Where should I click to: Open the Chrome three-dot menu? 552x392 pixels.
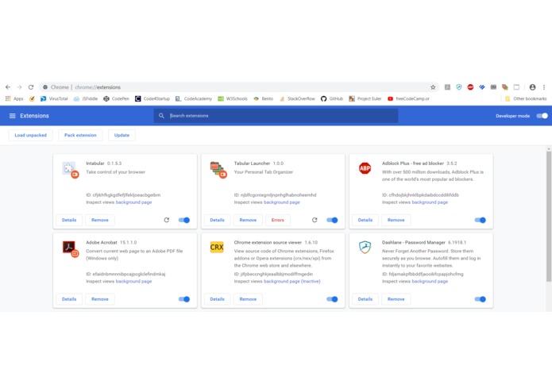tap(544, 87)
